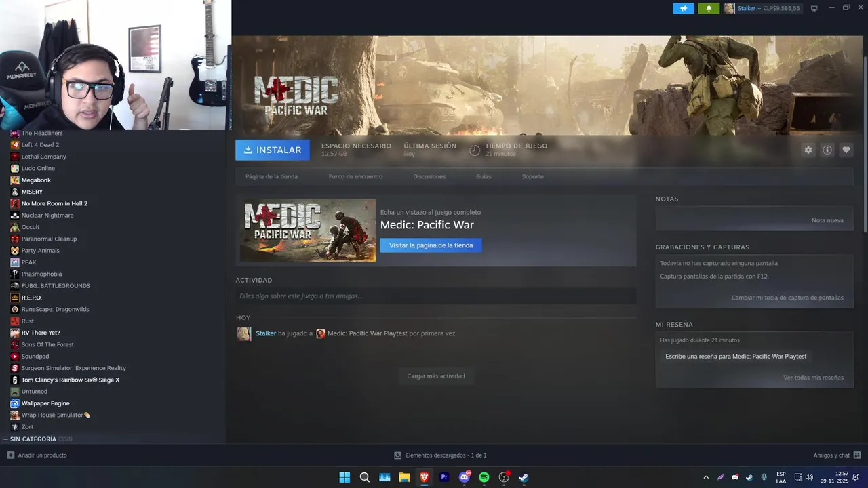Image resolution: width=868 pixels, height=488 pixels.
Task: Click Visitar la página de la tienda
Action: (x=431, y=245)
